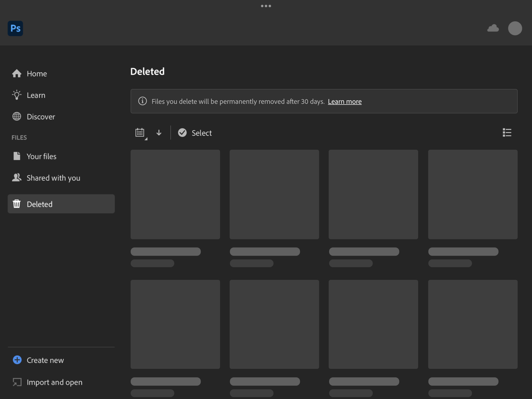The image size is (532, 399).
Task: Click the Photoshop Ps logo icon
Action: (x=15, y=28)
